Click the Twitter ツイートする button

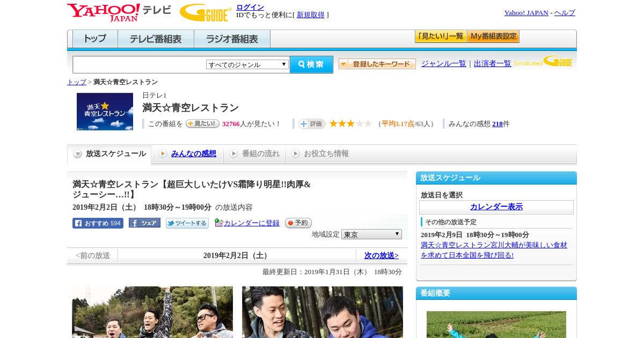(187, 223)
